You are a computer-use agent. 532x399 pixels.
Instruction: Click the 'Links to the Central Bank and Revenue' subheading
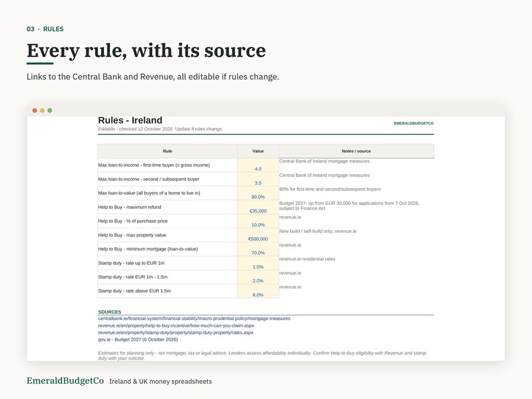pyautogui.click(x=153, y=77)
